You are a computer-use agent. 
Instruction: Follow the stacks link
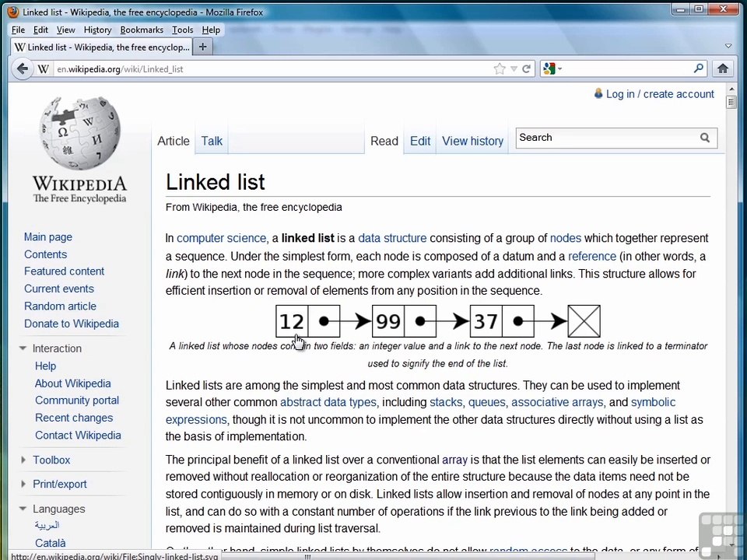coord(446,402)
